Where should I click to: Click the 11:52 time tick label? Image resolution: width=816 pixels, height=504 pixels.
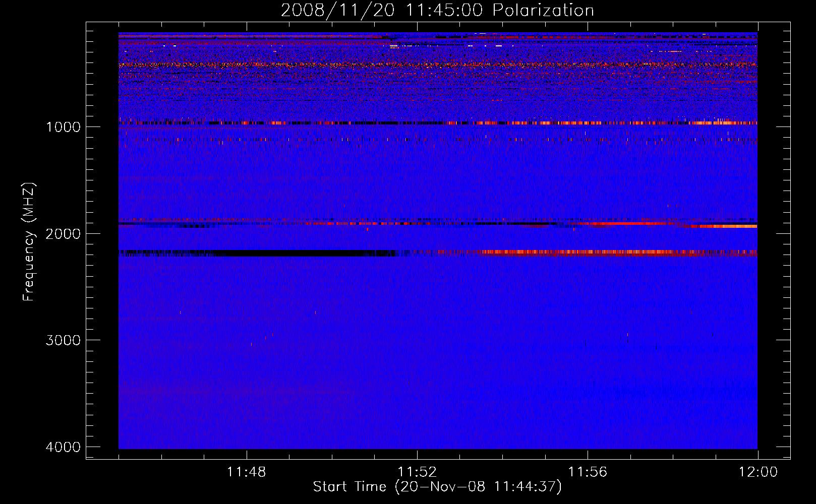coord(417,472)
